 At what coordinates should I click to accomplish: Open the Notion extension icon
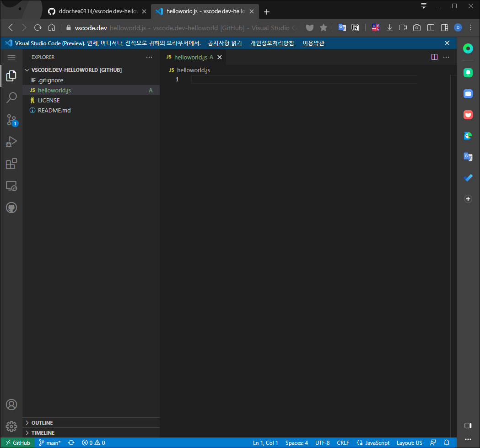(x=355, y=28)
